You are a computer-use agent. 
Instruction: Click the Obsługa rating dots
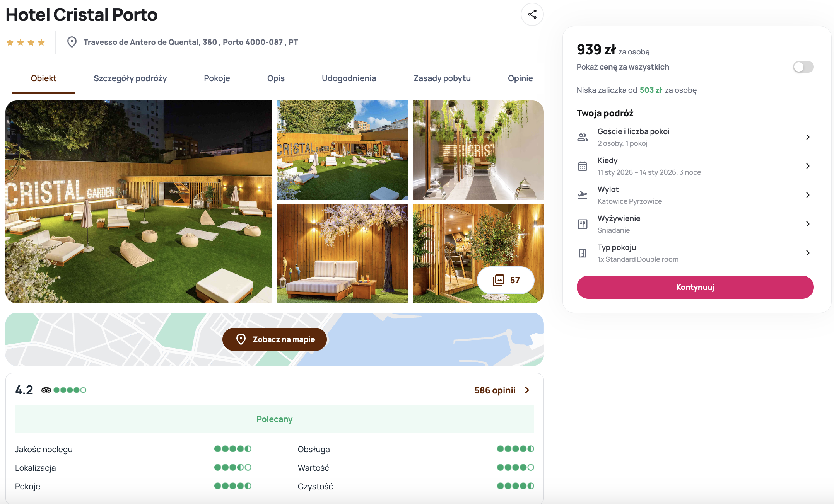click(x=516, y=449)
